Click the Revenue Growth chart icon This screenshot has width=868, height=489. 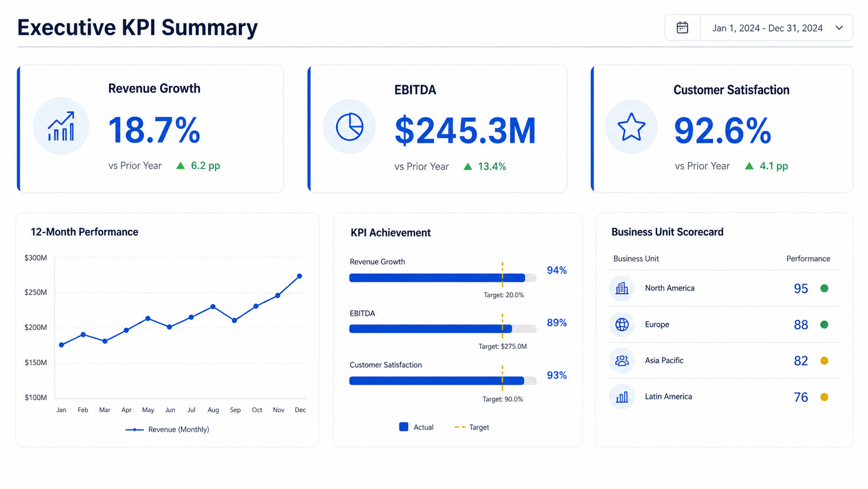tap(61, 126)
